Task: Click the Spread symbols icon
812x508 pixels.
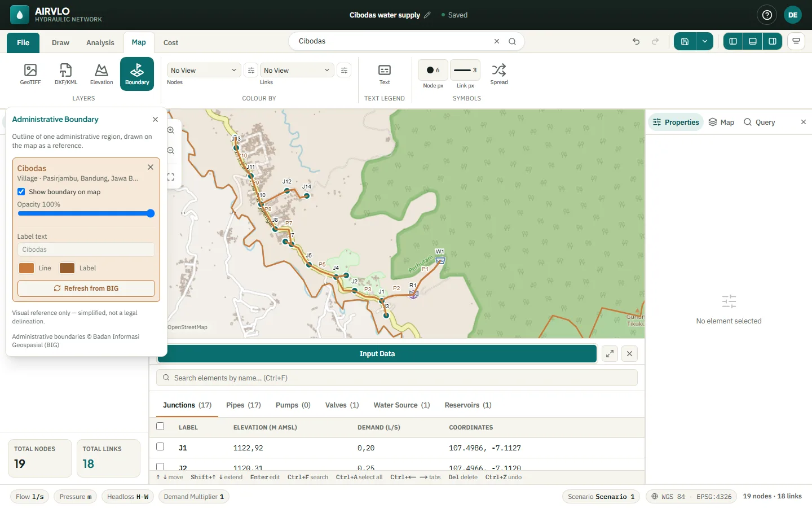Action: 499,74
